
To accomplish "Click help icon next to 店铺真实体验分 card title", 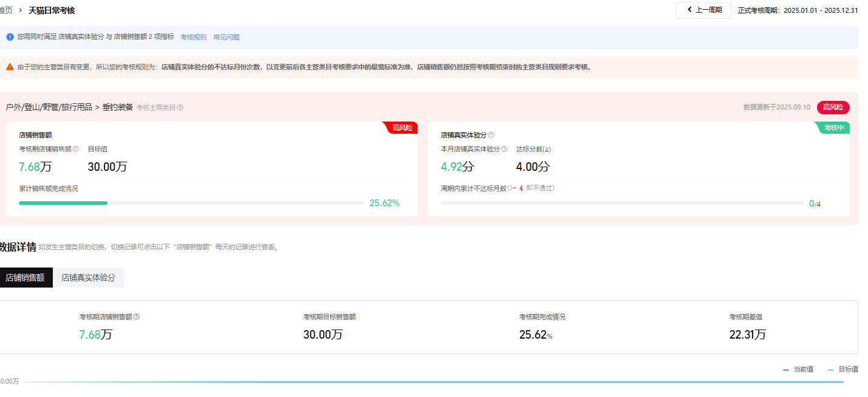I will tap(491, 135).
